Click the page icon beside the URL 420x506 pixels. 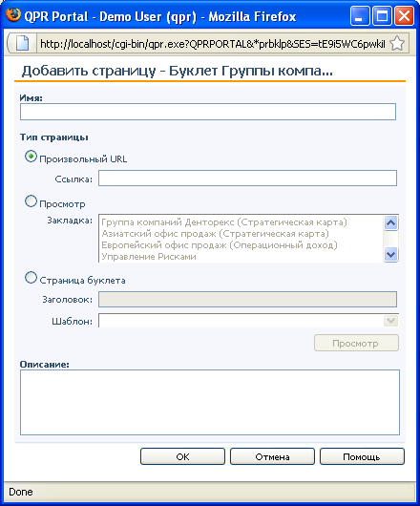click(22, 43)
